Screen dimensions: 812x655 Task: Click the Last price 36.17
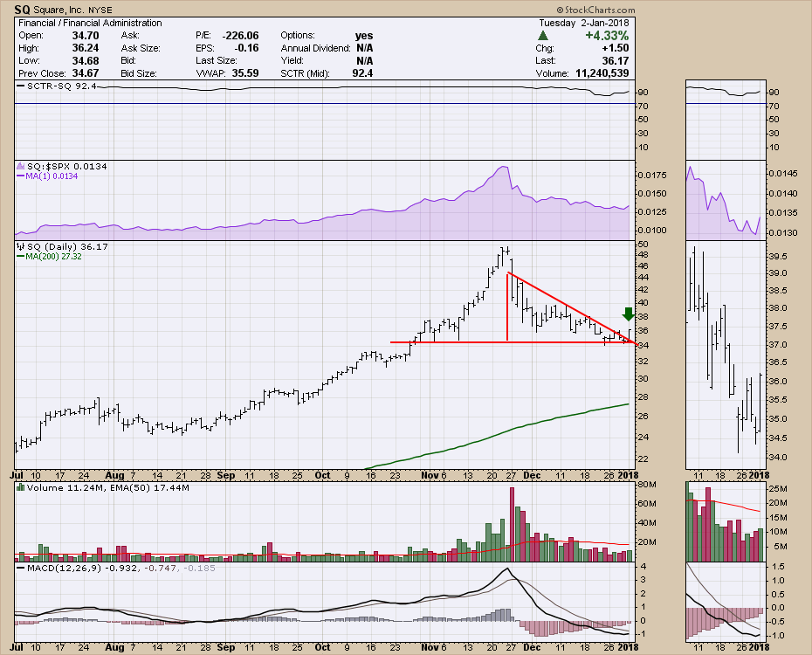(x=616, y=60)
